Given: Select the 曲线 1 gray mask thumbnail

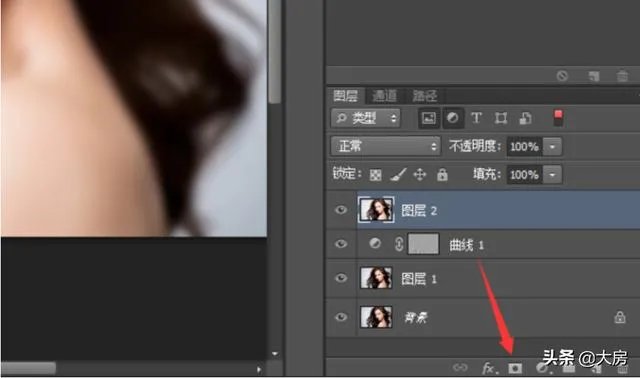Looking at the screenshot, I should 424,244.
